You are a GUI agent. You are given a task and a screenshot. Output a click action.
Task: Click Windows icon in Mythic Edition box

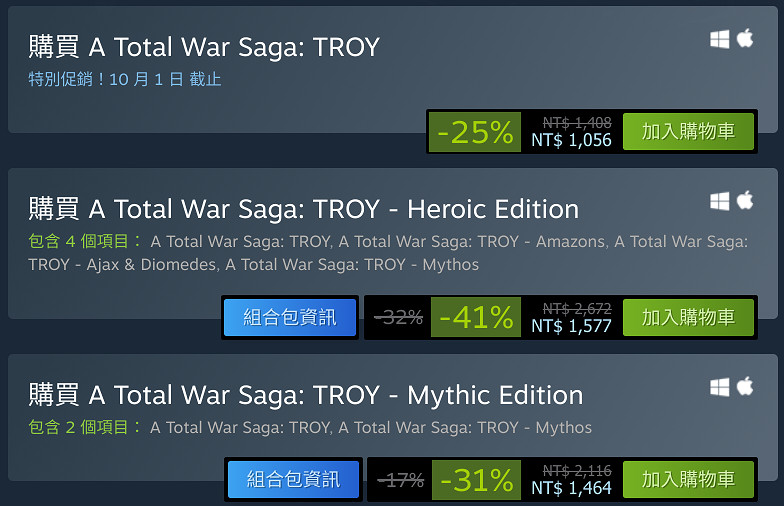pyautogui.click(x=719, y=387)
